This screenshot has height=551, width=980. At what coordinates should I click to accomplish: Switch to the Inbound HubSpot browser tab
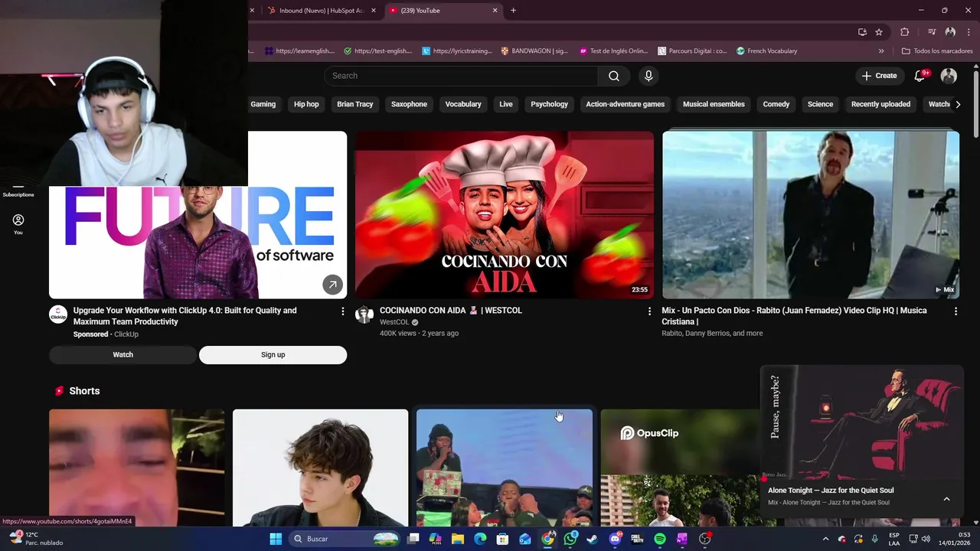click(321, 11)
